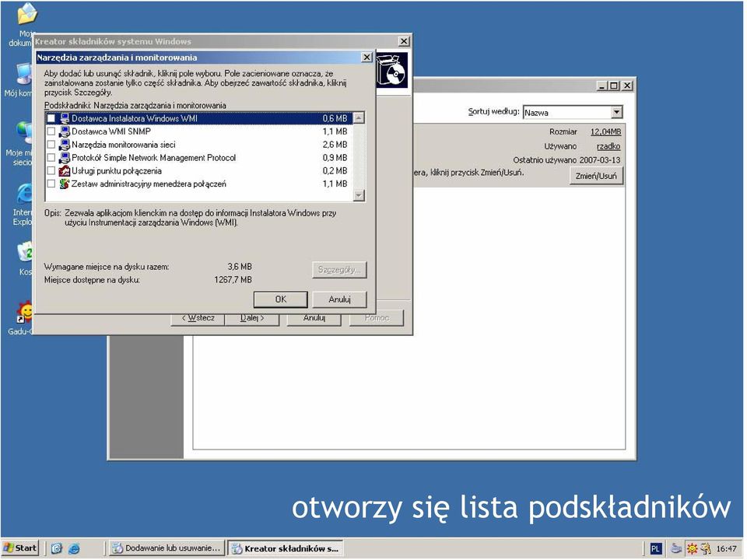The height and width of the screenshot is (560, 747).
Task: Close the Kreator składników systemu Windows window
Action: pyautogui.click(x=404, y=41)
